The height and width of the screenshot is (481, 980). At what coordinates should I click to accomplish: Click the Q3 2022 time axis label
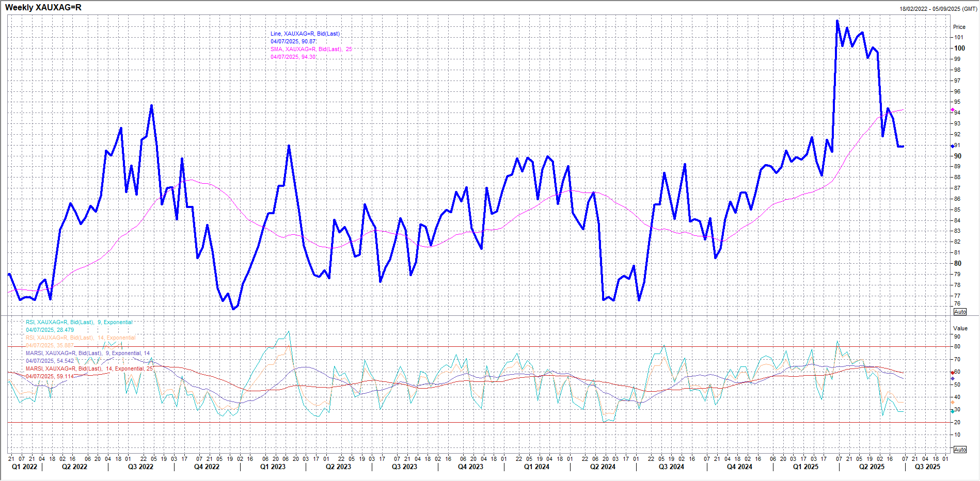pos(140,467)
